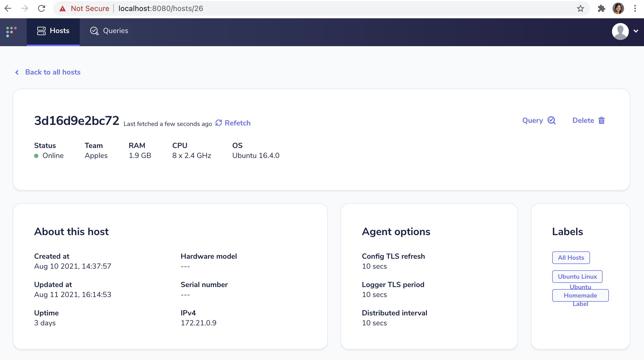Click the Not Secure warning
This screenshot has width=644, height=360.
click(x=84, y=9)
